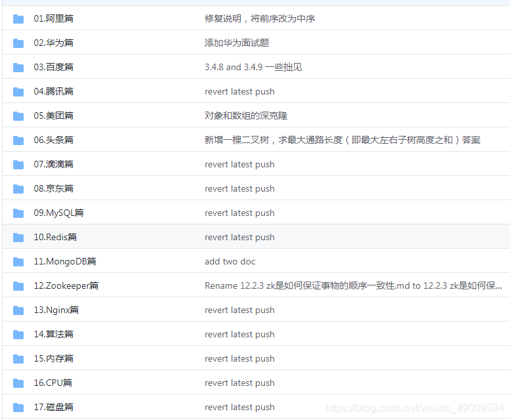Screen dimensions: 510x420
Task: Open commit message 3.4.8 and 3.4.9 一些拙见
Action: (253, 68)
